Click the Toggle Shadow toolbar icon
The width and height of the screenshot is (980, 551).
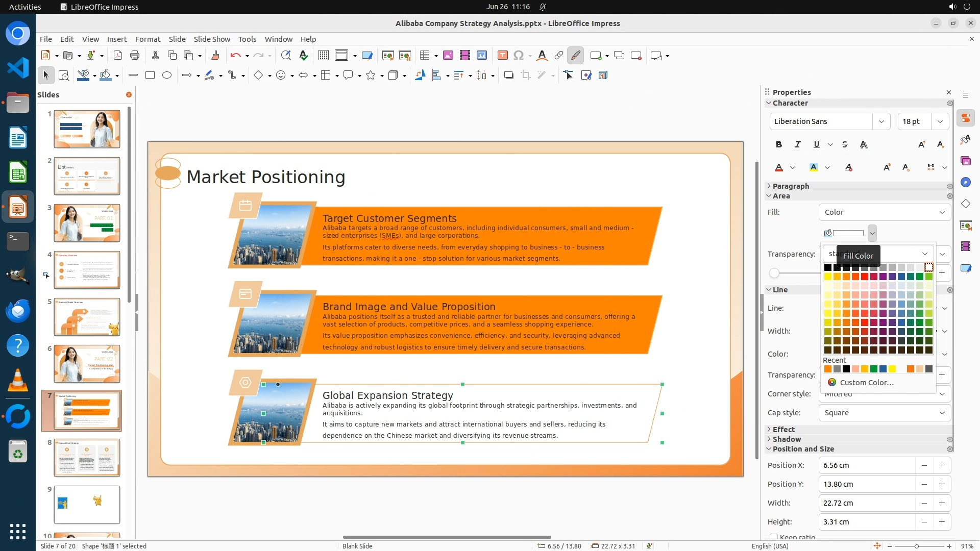click(x=508, y=75)
